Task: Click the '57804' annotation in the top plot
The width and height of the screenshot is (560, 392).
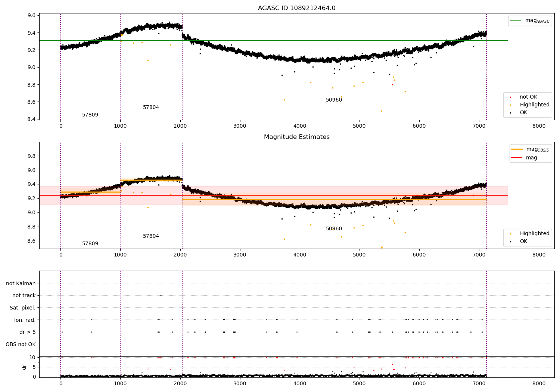Action: [151, 108]
